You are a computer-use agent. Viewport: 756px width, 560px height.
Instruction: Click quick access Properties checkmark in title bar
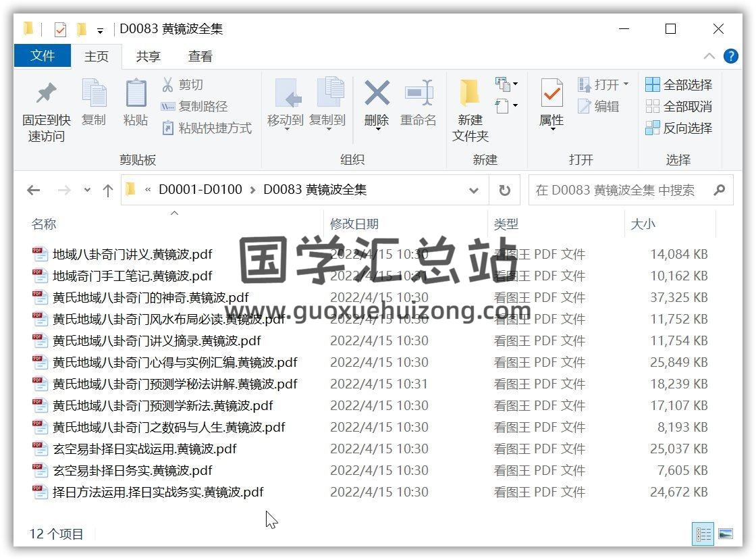[60, 30]
